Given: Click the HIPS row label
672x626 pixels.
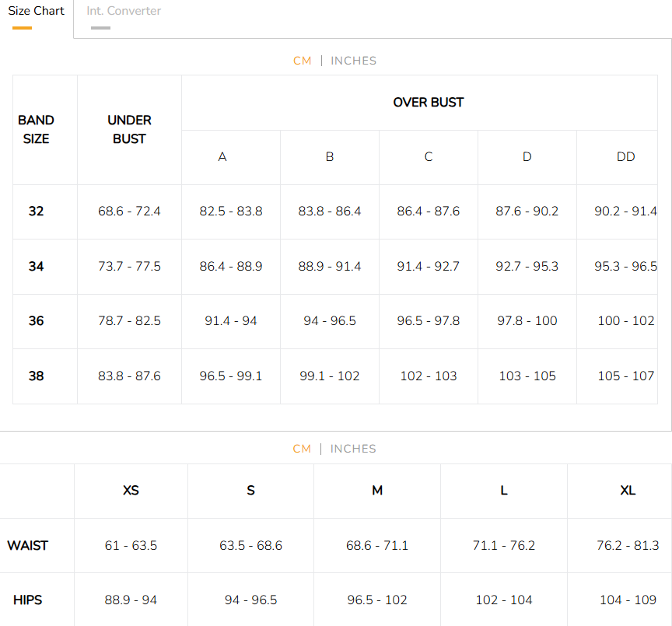Looking at the screenshot, I should click(28, 600).
